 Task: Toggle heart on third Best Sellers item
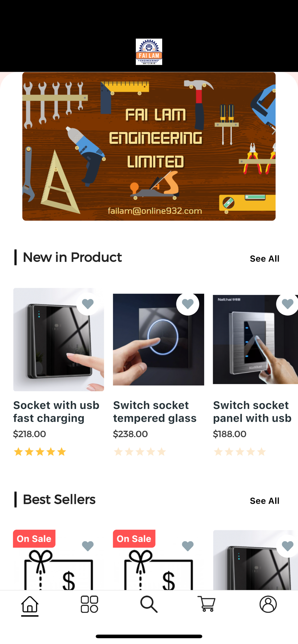(287, 546)
